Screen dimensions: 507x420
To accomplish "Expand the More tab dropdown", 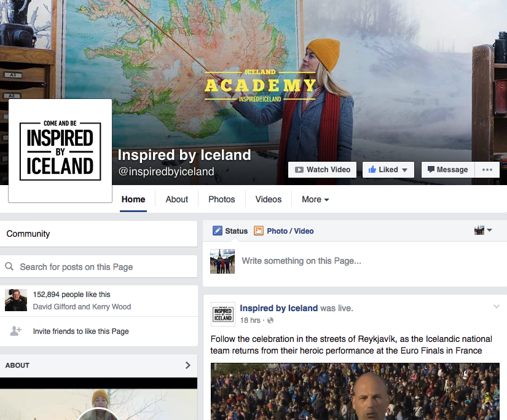I will tap(315, 199).
